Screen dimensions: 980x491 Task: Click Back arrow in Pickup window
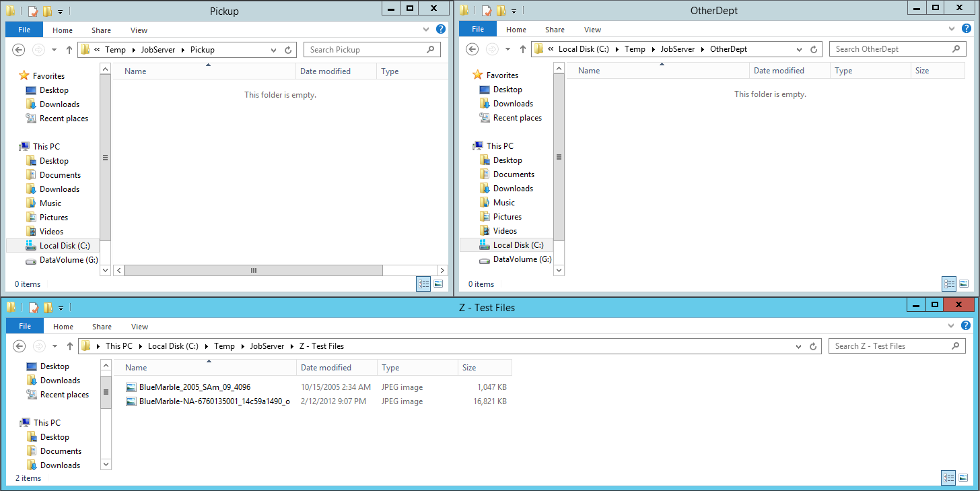pos(19,50)
